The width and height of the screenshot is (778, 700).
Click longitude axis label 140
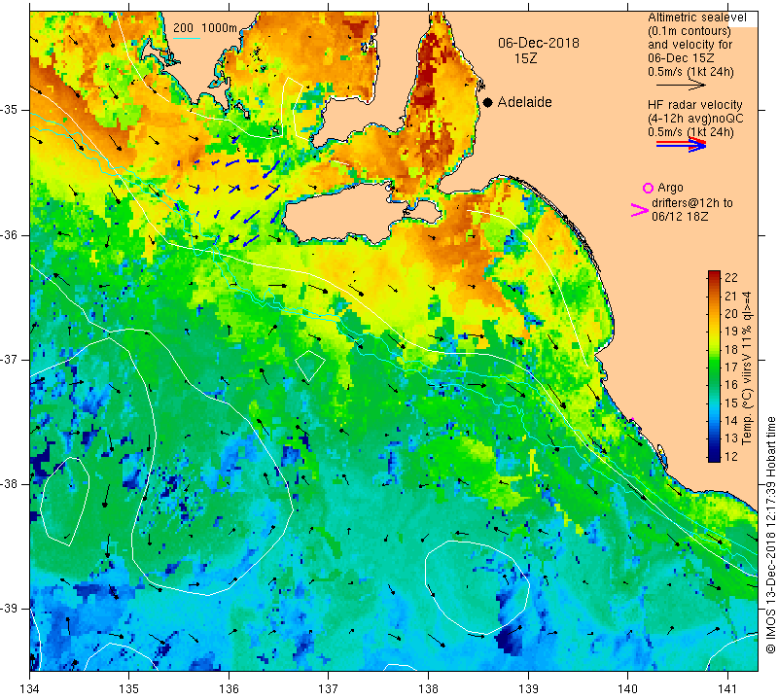click(627, 688)
